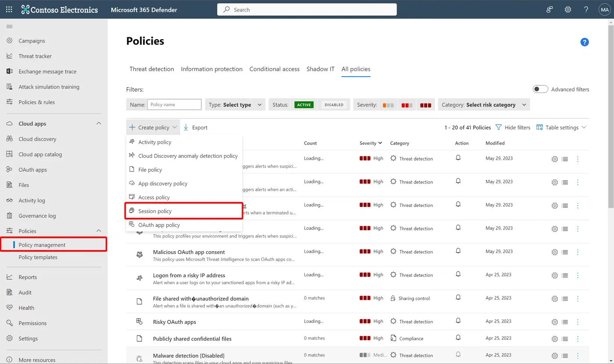Open Governance log in the sidebar

coord(37,216)
